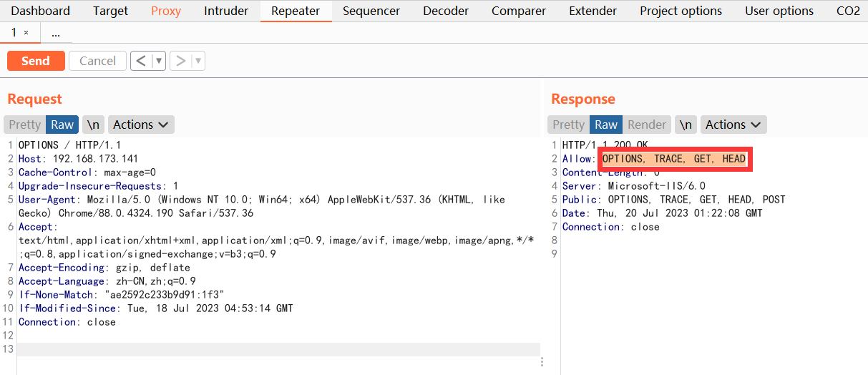Toggle newline display in Request panel
Screen dimensions: 868x375
pos(93,125)
